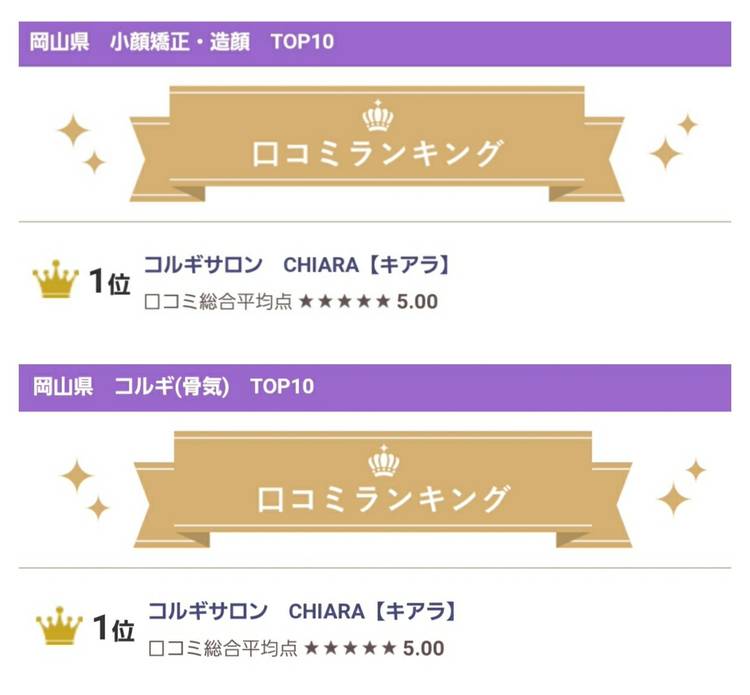The height and width of the screenshot is (695, 750).
Task: Open コルギサロン CHIARA link under 小顔矯正・造顔
Action: [296, 265]
